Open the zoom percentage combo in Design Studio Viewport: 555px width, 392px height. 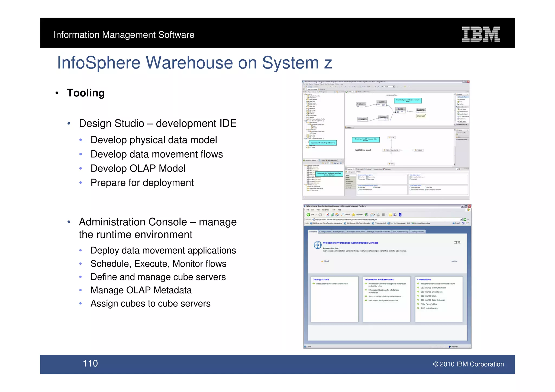pos(390,86)
